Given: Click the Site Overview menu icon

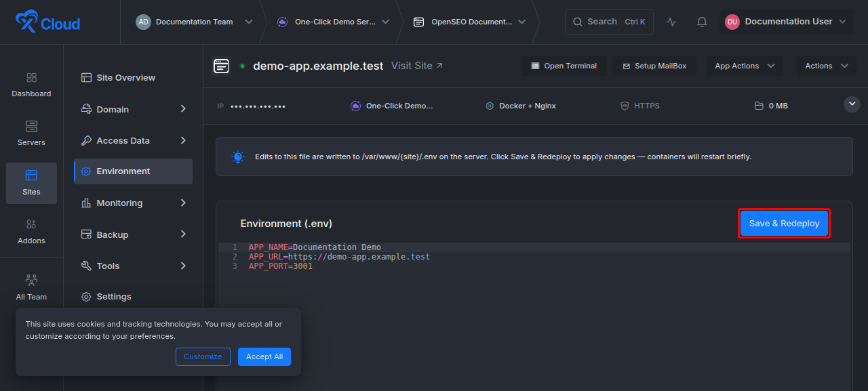Looking at the screenshot, I should coord(86,77).
